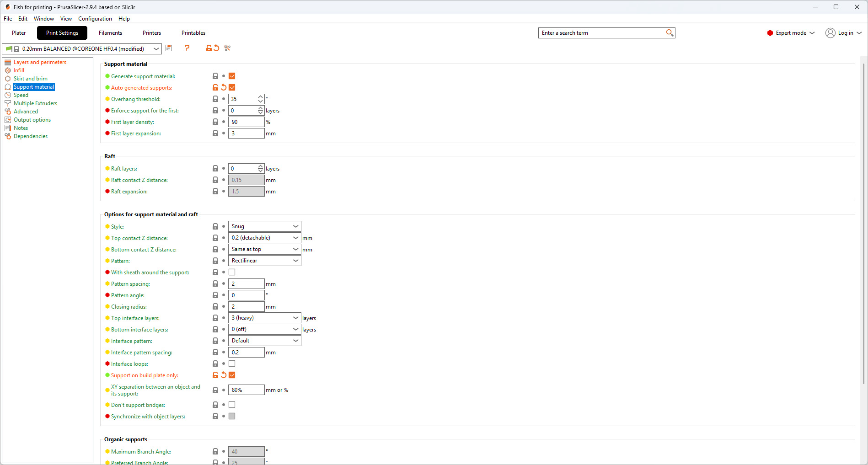Uncheck Generate support material checkbox
The height and width of the screenshot is (465, 868).
232,76
